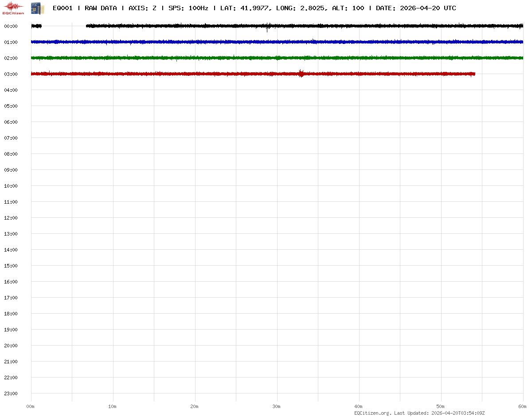Click the EQCitizen waveform logo
The width and height of the screenshot is (532, 417).
coord(13,8)
